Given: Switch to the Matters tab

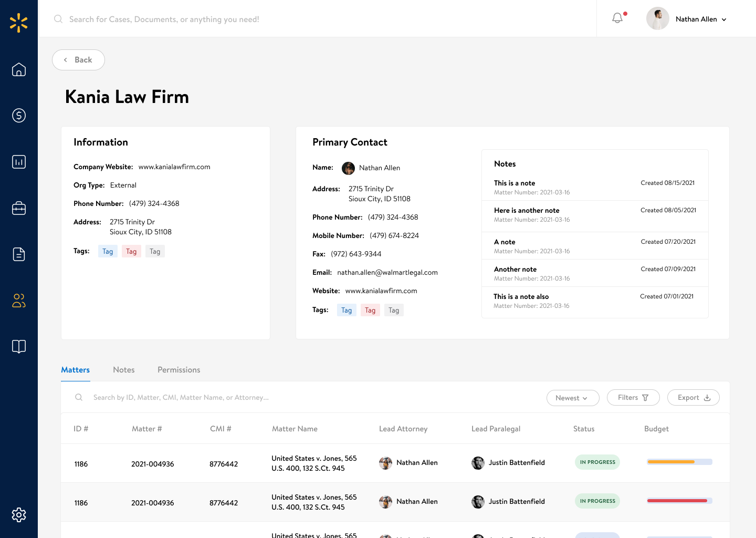Looking at the screenshot, I should point(76,370).
